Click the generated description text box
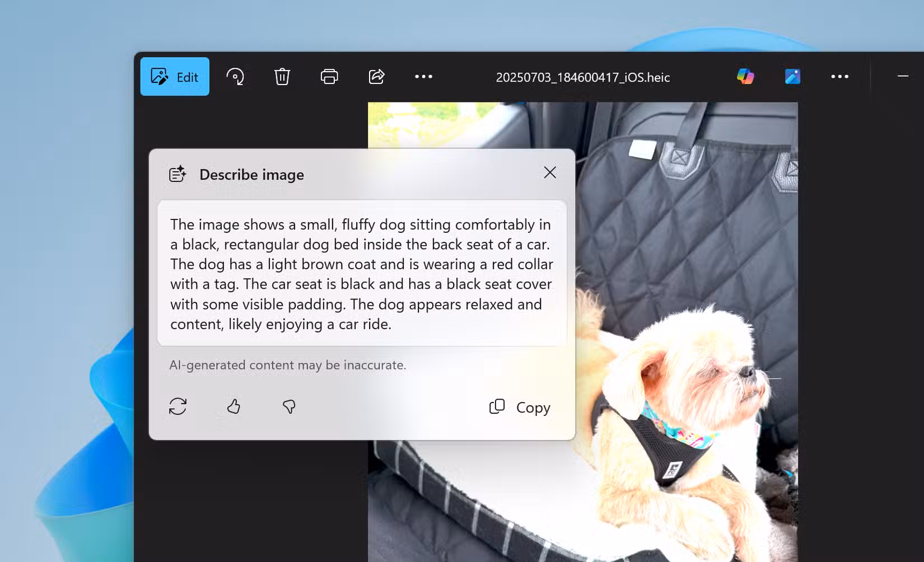Screen dimensions: 924x562 pos(362,273)
